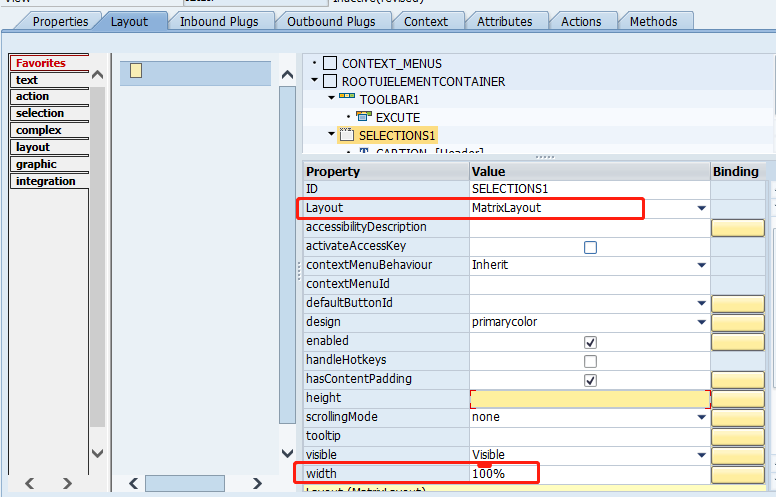776x497 pixels.
Task: Click the yellow element icon in the Favorites area
Action: coord(136,71)
